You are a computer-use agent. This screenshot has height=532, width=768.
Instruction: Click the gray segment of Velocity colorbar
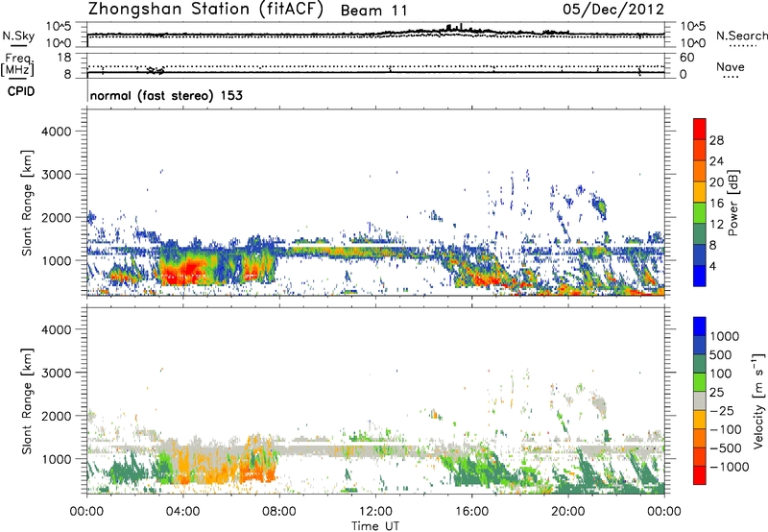pyautogui.click(x=700, y=400)
